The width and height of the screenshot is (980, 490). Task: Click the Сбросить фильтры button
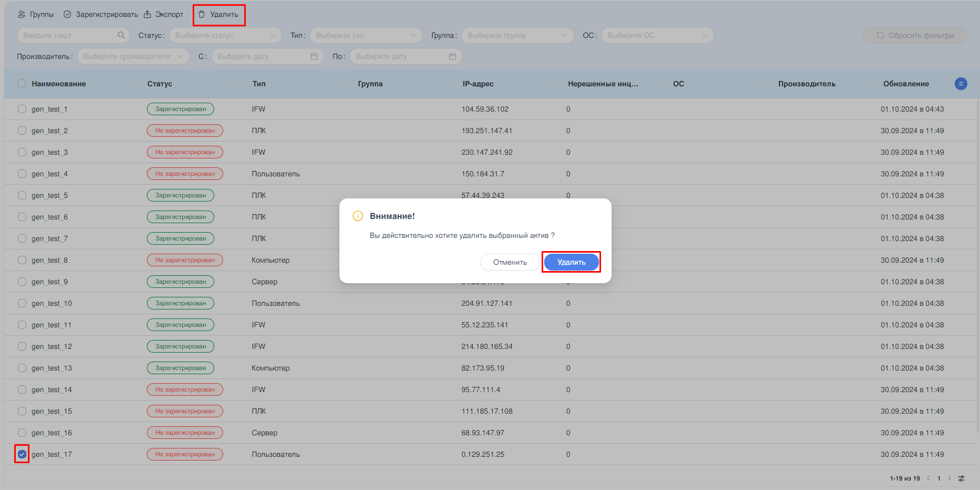coord(915,35)
